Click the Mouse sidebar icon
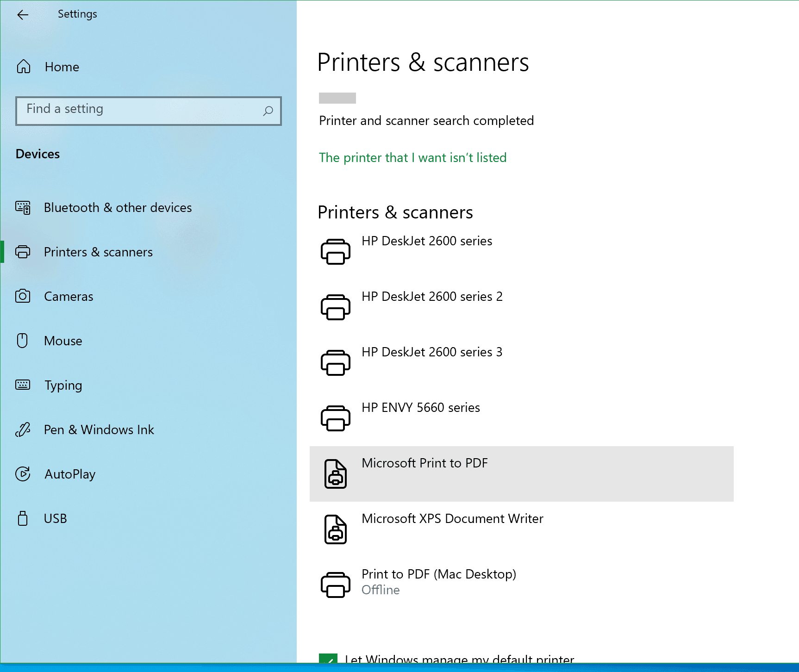This screenshot has width=799, height=672. (x=23, y=341)
